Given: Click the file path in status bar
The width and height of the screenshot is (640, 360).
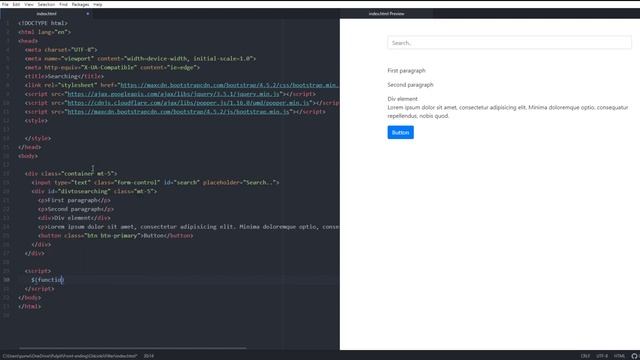Looking at the screenshot, I should (x=70, y=356).
